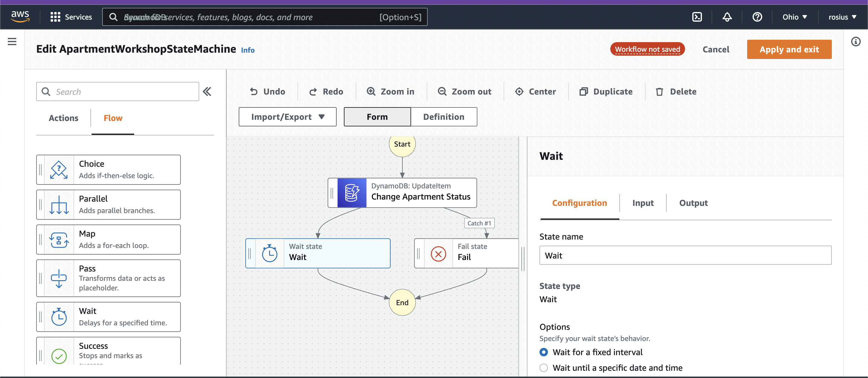Open the rosius account menu
This screenshot has height=378, width=868.
point(842,17)
